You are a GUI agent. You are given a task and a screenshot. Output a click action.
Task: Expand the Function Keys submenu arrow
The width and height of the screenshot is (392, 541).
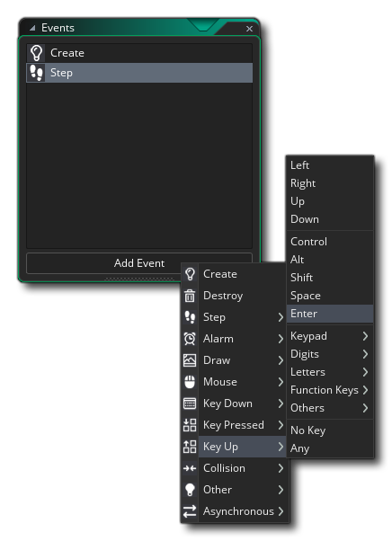[365, 390]
